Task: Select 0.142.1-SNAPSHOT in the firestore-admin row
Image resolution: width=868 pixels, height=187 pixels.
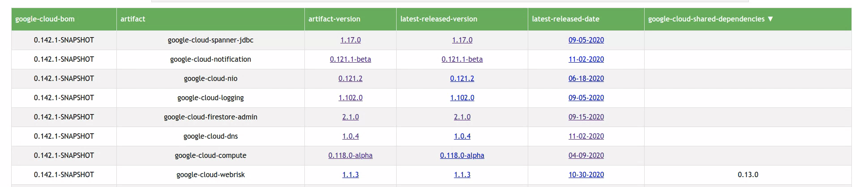Action: click(64, 117)
